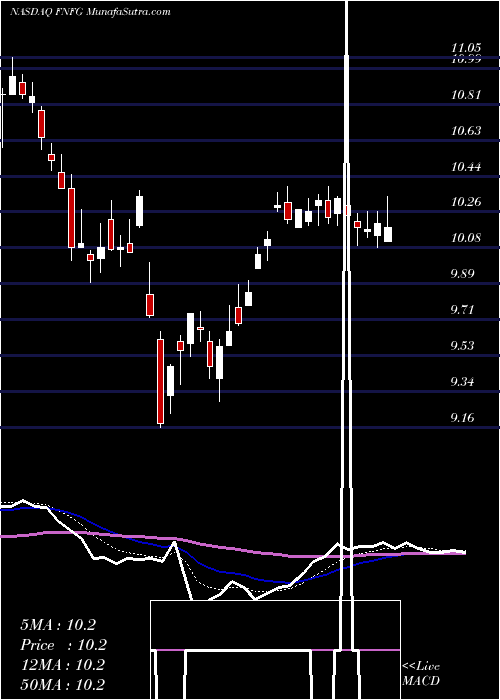Image resolution: width=500 pixels, height=700 pixels.
Task: Click the 10.81 price level label
Action: pos(466,95)
